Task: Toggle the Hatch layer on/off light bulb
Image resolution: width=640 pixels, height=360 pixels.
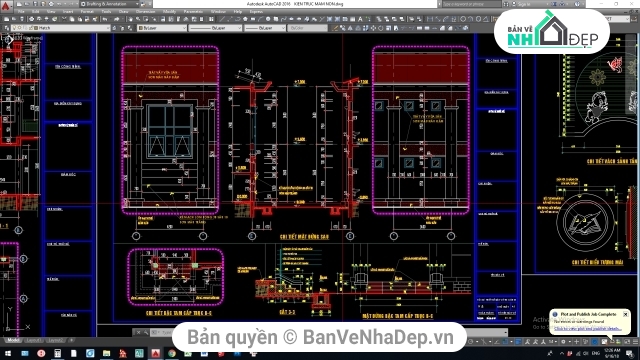Action: tap(15, 28)
